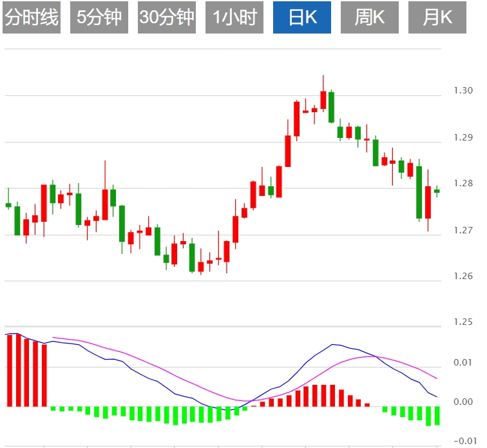Screen dimensions: 487x448
Task: Click the 1.28 price axis label
Action: 463,184
